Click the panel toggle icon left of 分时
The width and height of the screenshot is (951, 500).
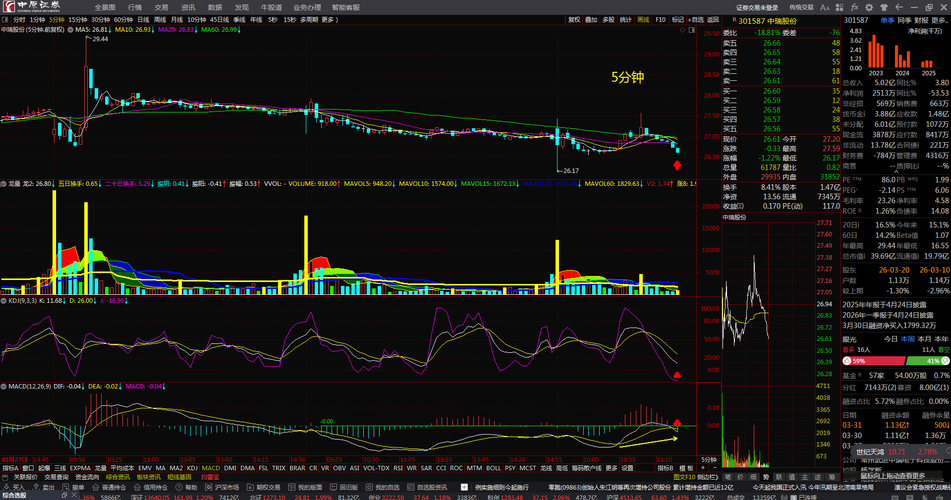click(5, 19)
